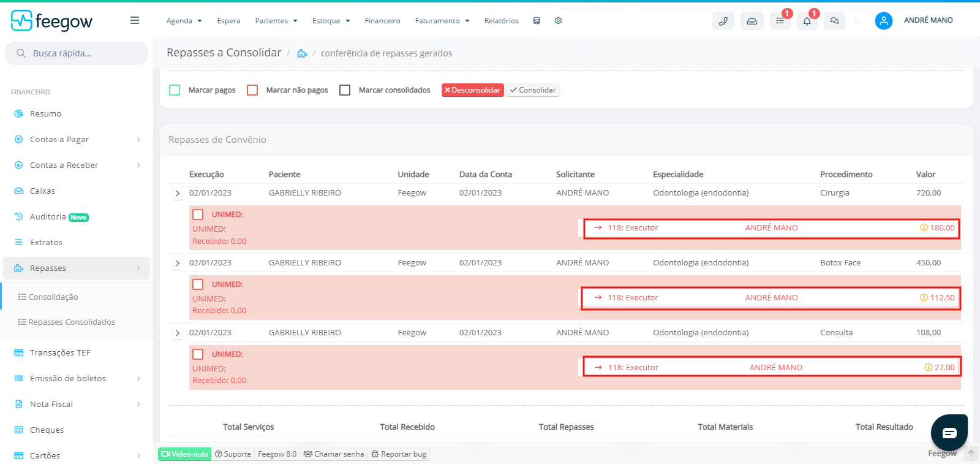Check UNIMED checkbox for Botox Face row

198,284
